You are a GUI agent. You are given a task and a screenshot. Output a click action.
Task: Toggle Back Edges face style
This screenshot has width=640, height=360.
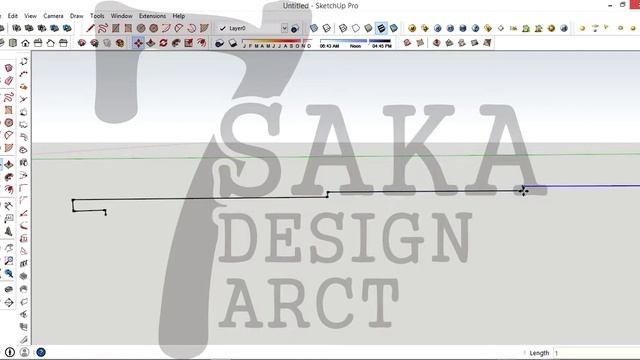327,28
